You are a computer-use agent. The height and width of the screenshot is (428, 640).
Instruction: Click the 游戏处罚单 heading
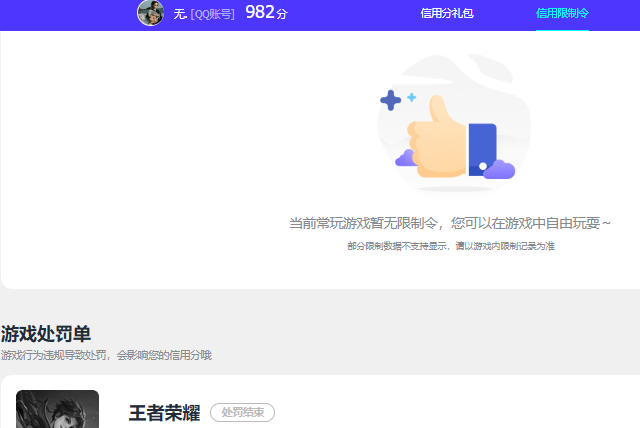(46, 334)
